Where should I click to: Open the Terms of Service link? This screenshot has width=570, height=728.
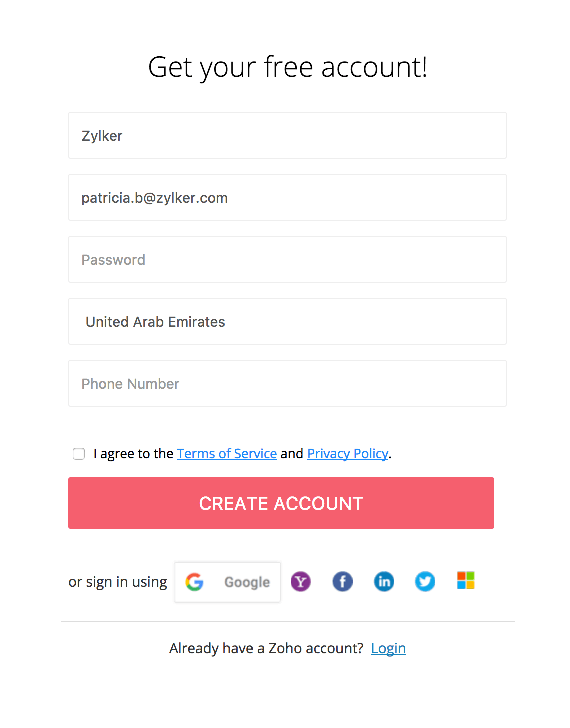coord(227,454)
